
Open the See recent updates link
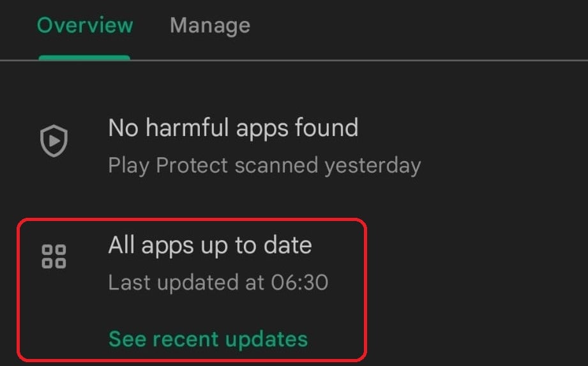coord(208,339)
